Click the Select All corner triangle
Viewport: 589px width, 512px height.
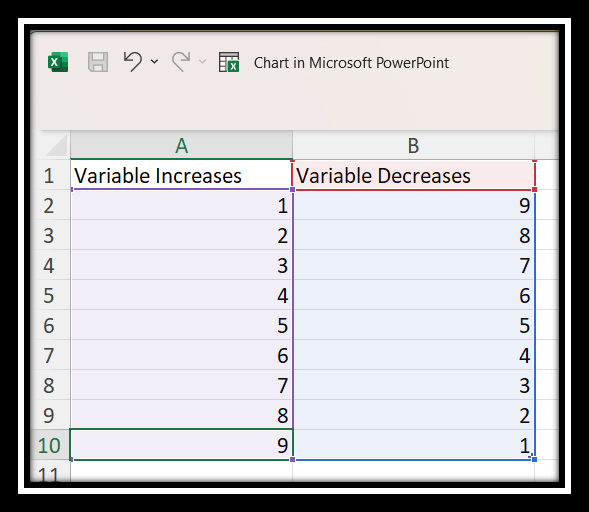coord(56,145)
